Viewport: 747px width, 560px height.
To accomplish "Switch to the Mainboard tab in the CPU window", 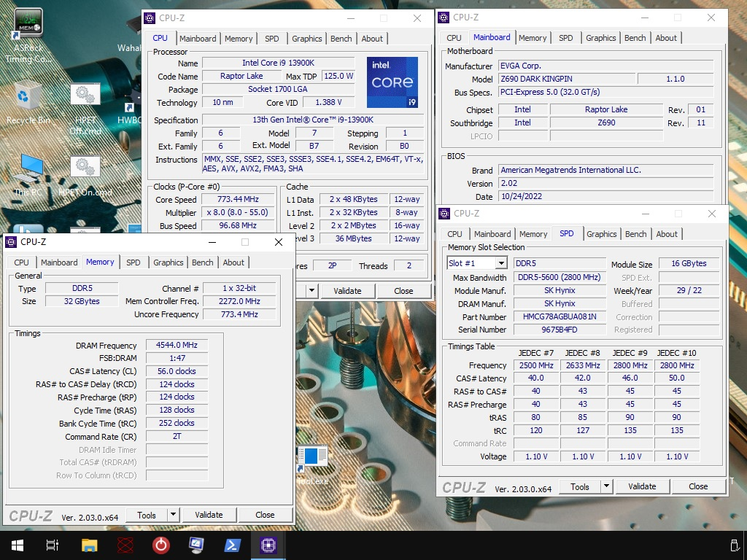I will (198, 39).
